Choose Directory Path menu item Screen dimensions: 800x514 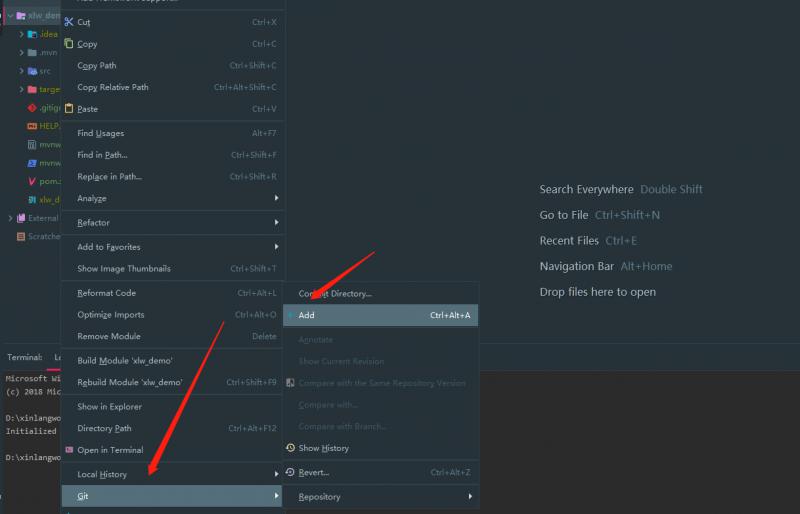point(171,428)
